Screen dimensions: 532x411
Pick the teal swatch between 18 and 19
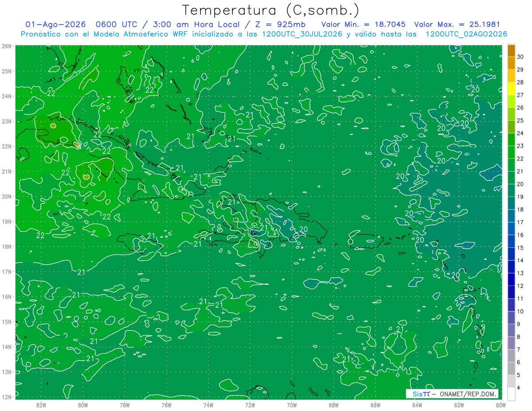click(512, 203)
